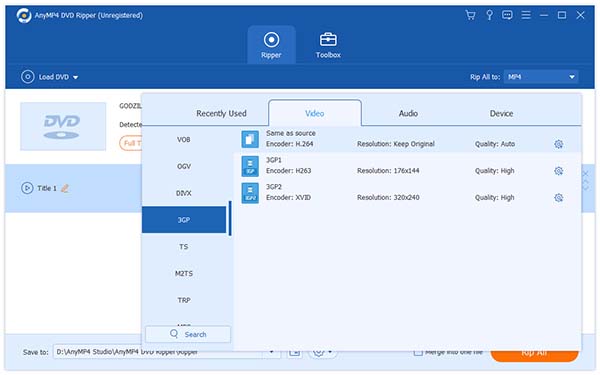Open the hamburger menu in title bar
Screen dimensions: 600x375
[526, 15]
